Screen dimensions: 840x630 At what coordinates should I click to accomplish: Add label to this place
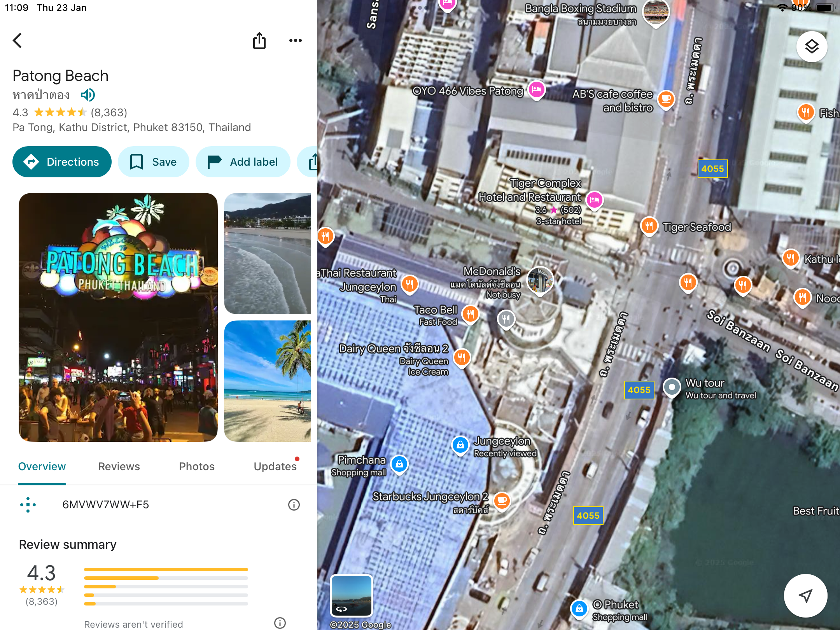243,162
